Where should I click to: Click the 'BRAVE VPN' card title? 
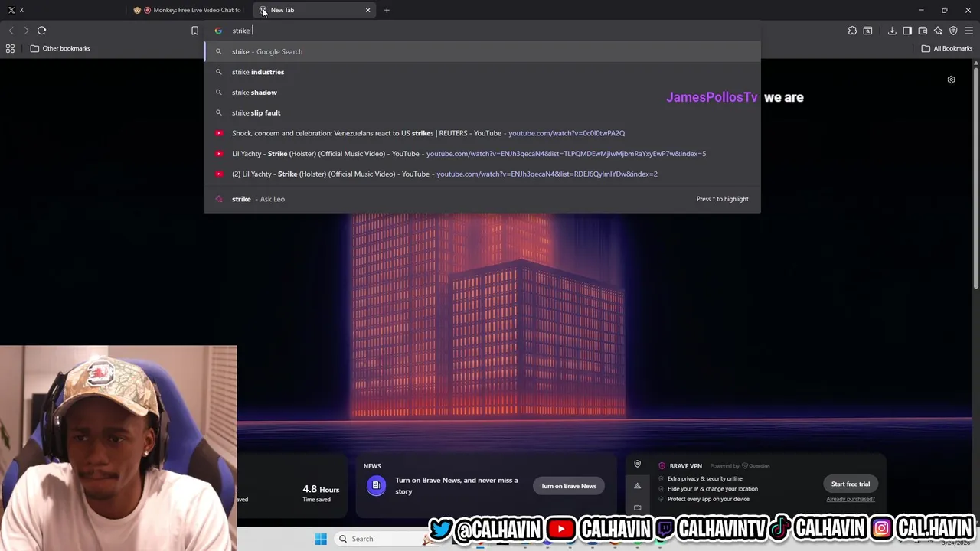[685, 466]
